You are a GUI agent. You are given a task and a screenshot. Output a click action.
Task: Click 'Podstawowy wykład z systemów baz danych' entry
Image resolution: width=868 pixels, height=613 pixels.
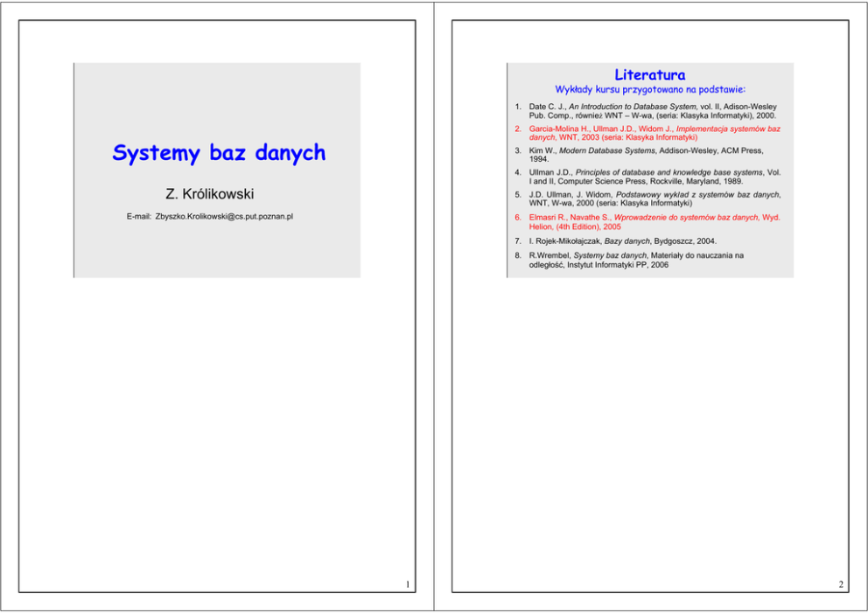coord(654,199)
